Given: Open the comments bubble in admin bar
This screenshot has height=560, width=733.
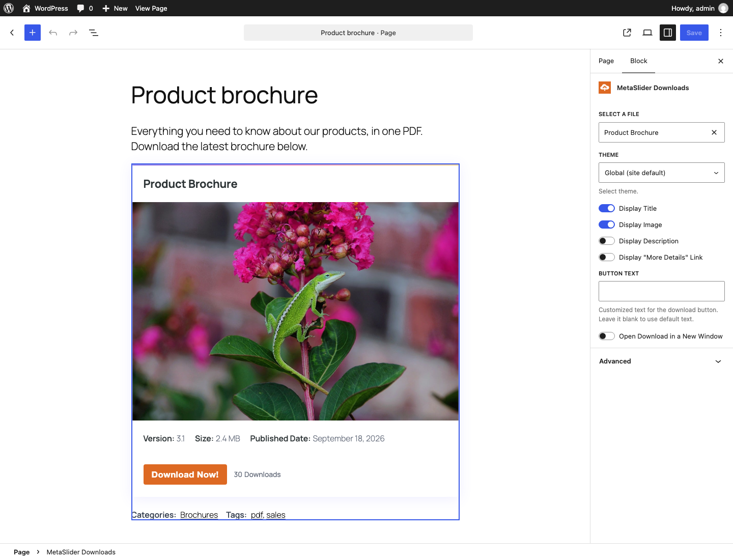Looking at the screenshot, I should tap(85, 8).
